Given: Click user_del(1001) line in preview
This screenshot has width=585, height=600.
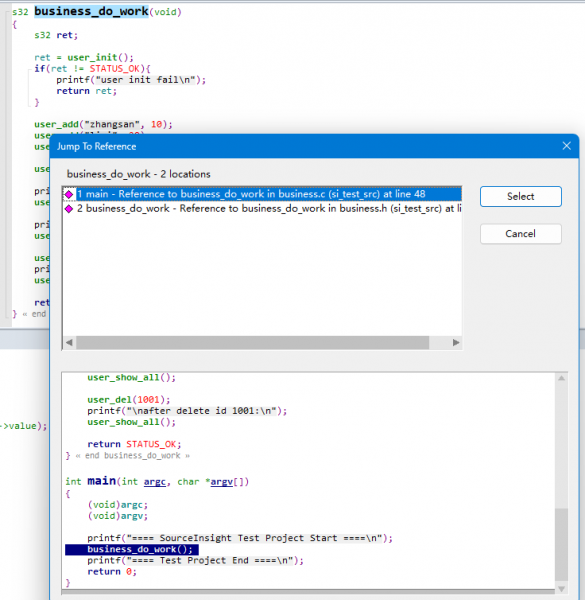Looking at the screenshot, I should click(129, 400).
